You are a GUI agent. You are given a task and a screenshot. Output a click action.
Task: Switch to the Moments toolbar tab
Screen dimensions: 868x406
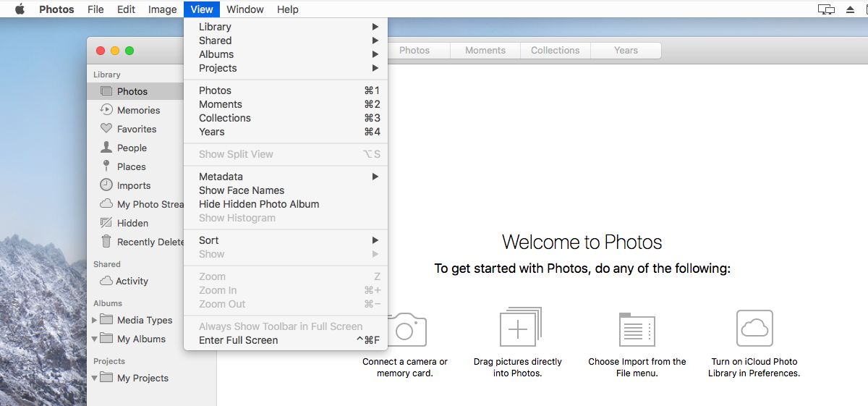click(x=485, y=51)
